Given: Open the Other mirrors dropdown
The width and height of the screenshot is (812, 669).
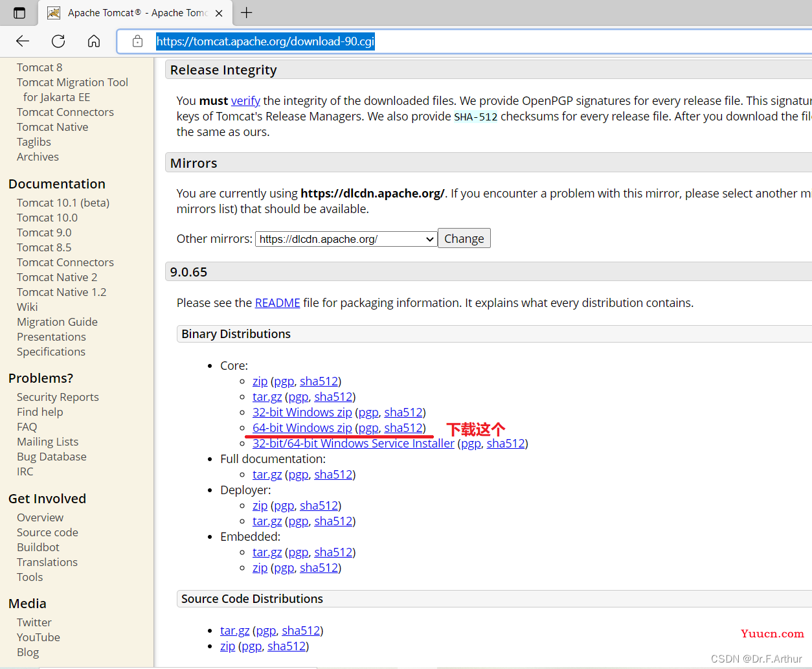Looking at the screenshot, I should pos(346,239).
